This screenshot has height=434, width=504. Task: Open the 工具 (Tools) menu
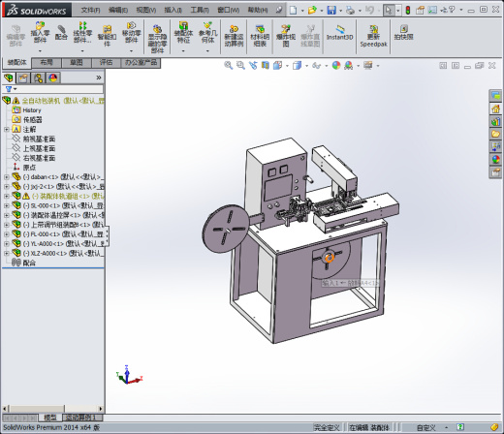coord(200,10)
